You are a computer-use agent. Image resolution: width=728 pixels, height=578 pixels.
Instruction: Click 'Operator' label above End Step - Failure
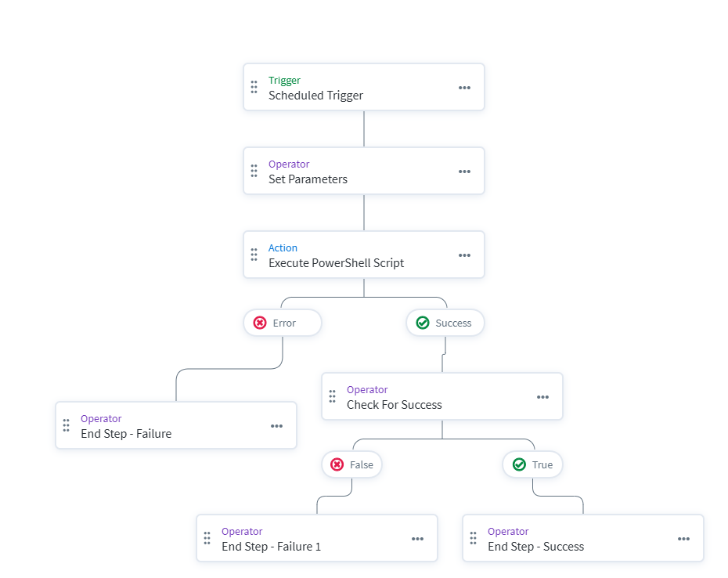tap(101, 418)
